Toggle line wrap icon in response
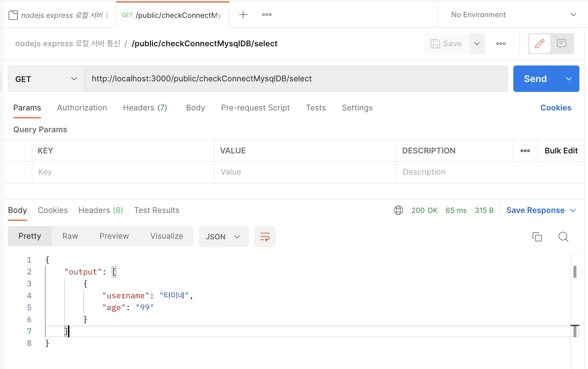Screen dimensions: 588x369 pyautogui.click(x=265, y=237)
